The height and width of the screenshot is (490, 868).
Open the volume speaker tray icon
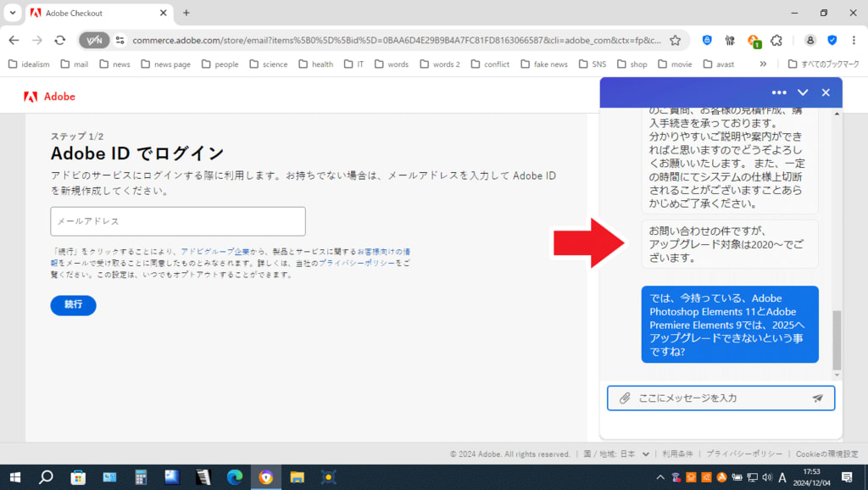(766, 477)
